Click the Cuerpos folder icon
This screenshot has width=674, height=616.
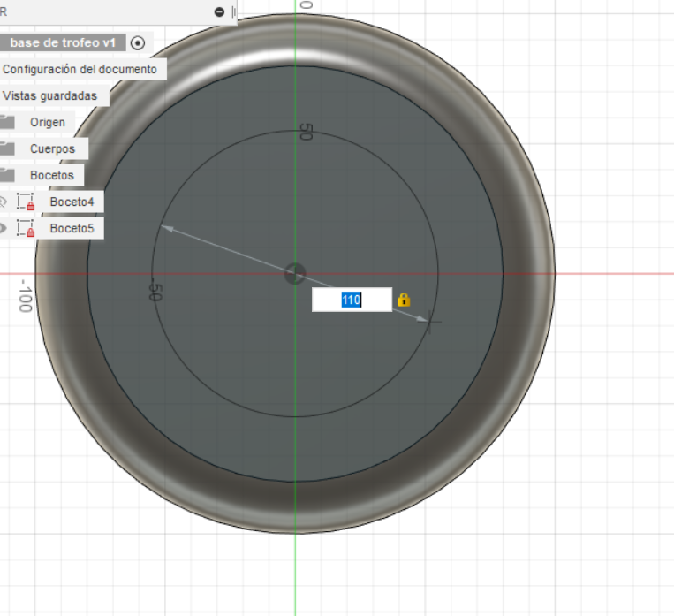7,148
